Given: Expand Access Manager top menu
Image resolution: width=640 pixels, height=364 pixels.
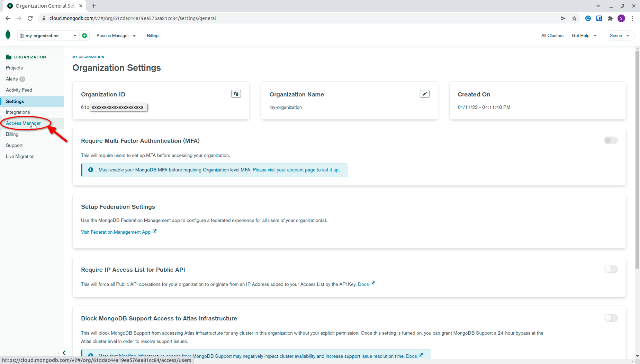Looking at the screenshot, I should pos(116,36).
